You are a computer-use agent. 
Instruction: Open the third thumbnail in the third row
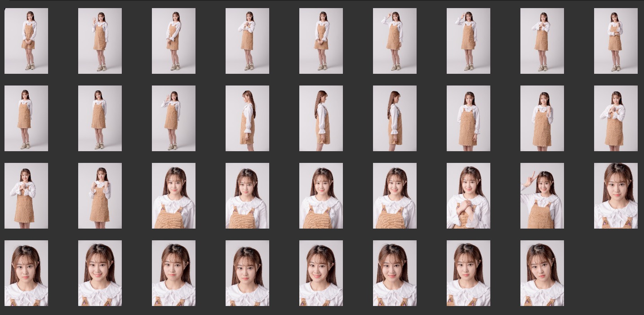pyautogui.click(x=173, y=196)
